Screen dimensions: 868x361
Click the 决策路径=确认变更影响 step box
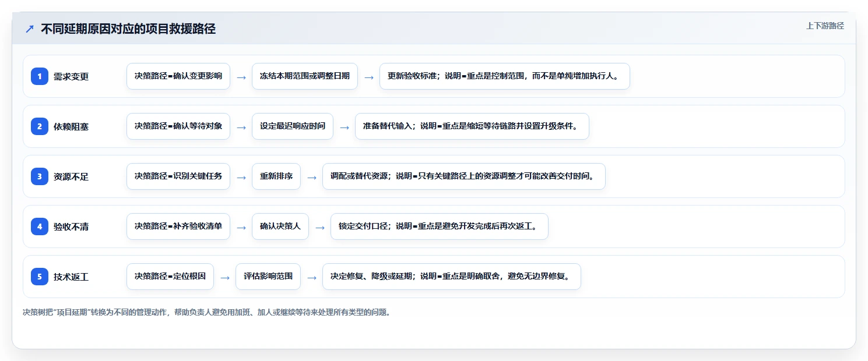point(178,76)
